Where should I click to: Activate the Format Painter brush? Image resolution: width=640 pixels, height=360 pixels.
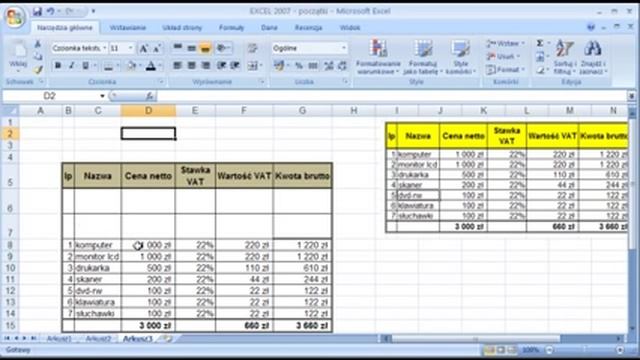click(38, 70)
